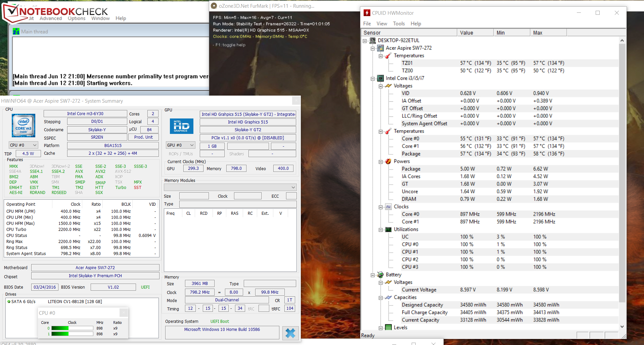This screenshot has width=644, height=345.
Task: Click the Battery icon in HWMonitor tree
Action: 381,275
